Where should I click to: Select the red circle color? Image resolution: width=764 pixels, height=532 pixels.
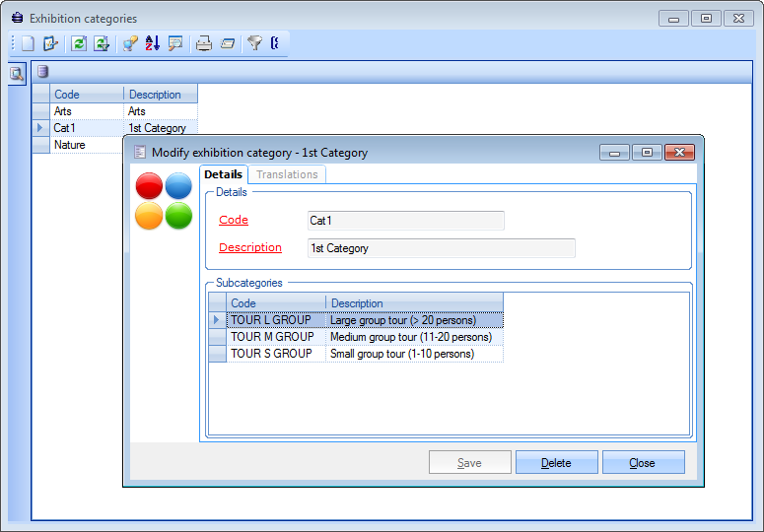[149, 185]
